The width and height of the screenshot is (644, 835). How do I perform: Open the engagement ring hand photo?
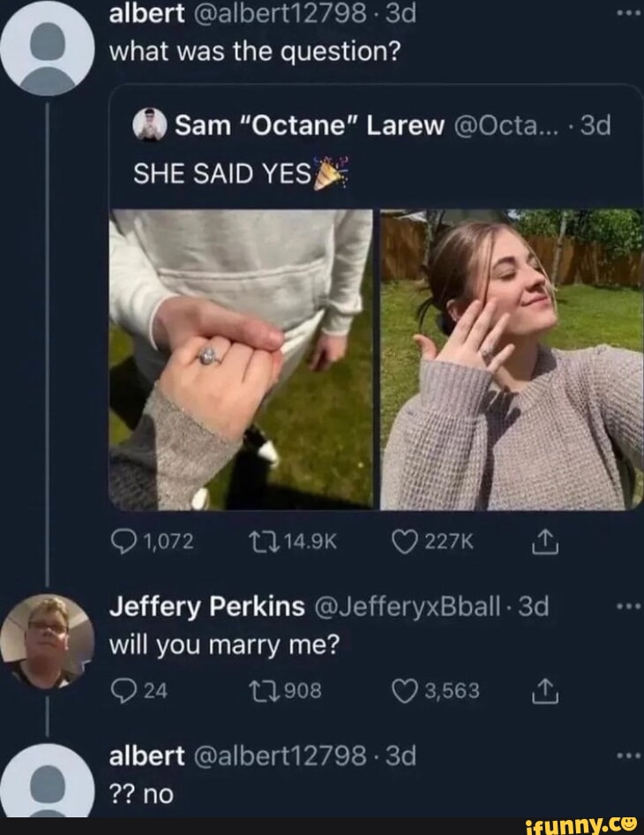241,359
